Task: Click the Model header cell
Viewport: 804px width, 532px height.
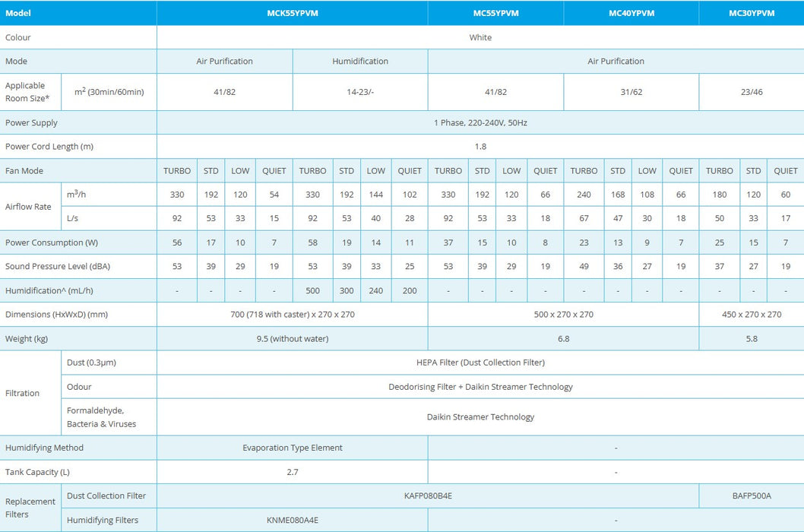Action: 18,13
